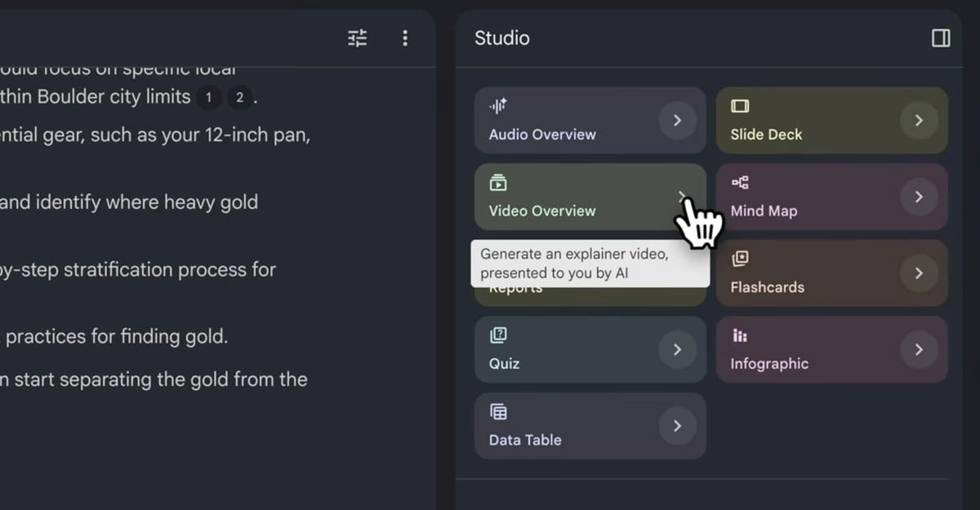The height and width of the screenshot is (510, 980).
Task: Click the Slide Deck icon
Action: coord(740,106)
